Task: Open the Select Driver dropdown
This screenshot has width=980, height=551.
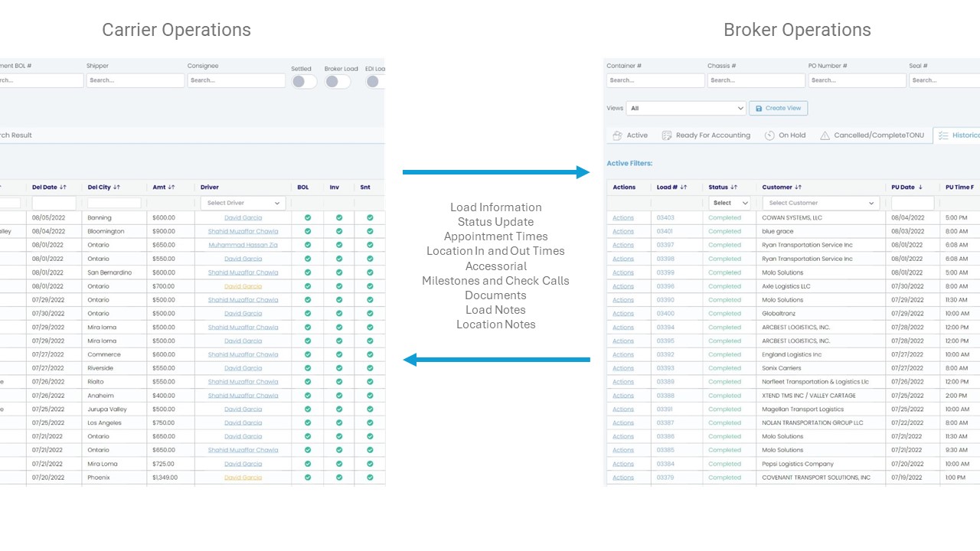Action: (x=243, y=203)
